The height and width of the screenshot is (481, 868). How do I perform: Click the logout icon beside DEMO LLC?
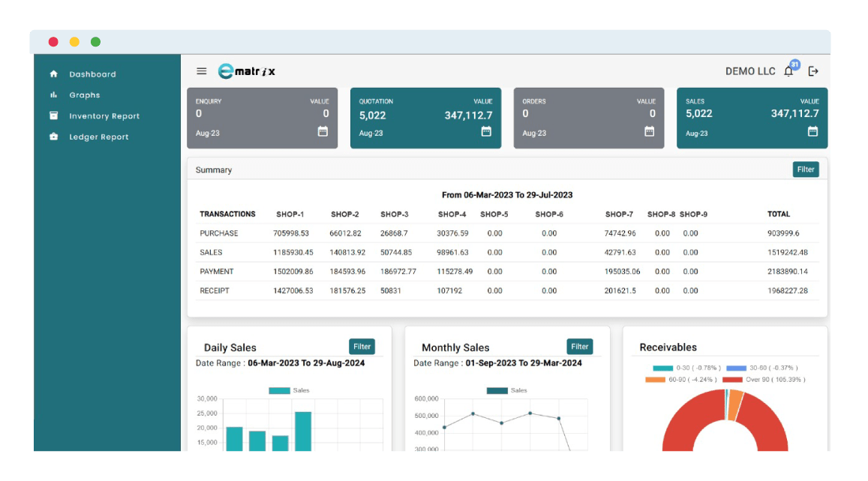pos(813,71)
